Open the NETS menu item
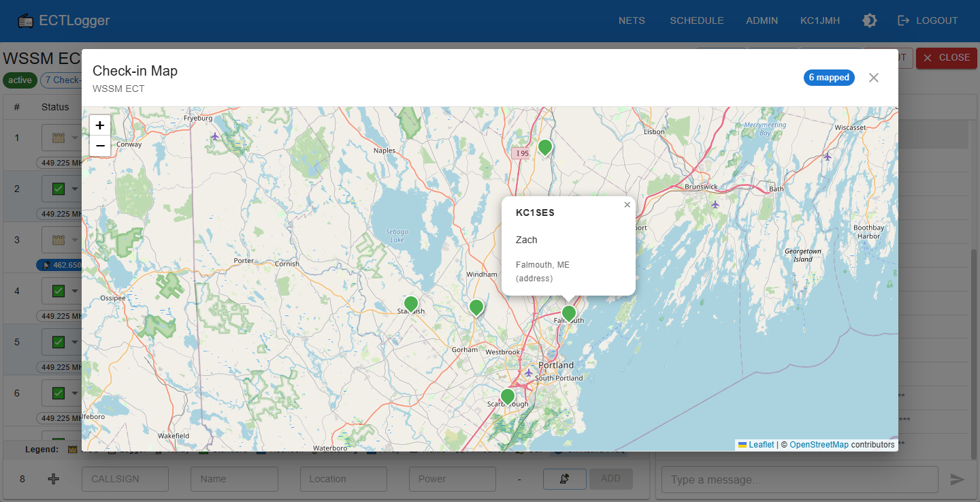Screen dimensions: 980x502 [632, 20]
